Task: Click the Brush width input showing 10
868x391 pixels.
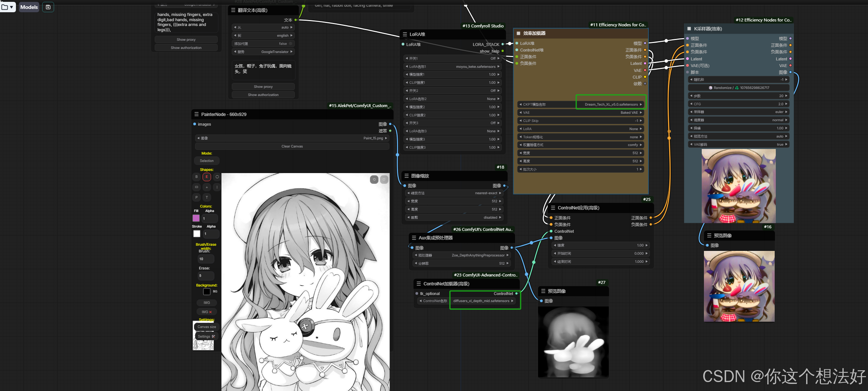Action: pos(206,259)
